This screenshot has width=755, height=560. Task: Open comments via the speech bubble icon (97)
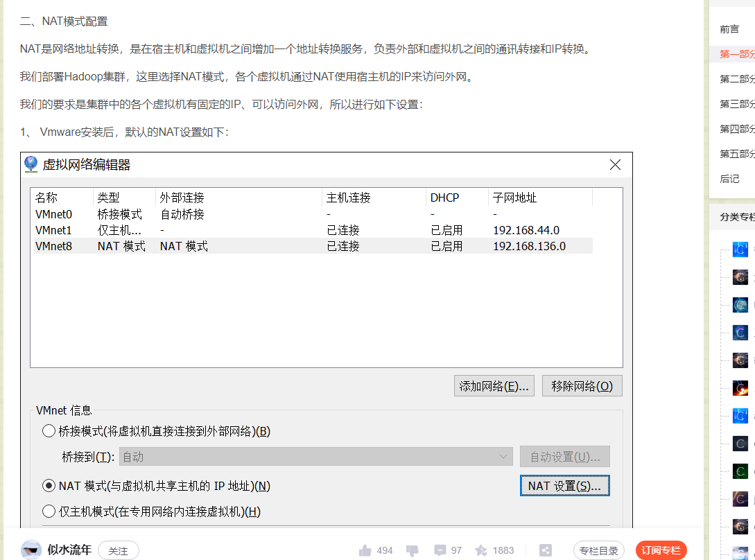tap(440, 550)
